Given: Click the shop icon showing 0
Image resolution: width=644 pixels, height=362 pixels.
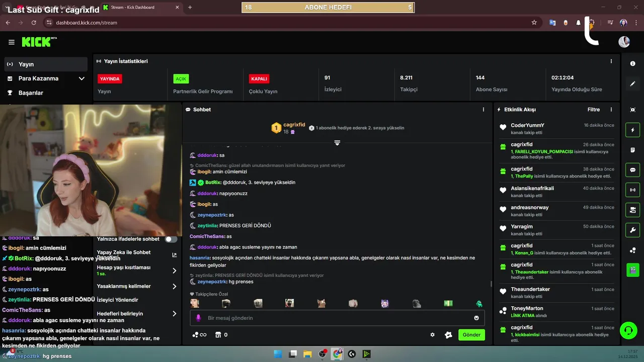Looking at the screenshot, I should [x=221, y=335].
